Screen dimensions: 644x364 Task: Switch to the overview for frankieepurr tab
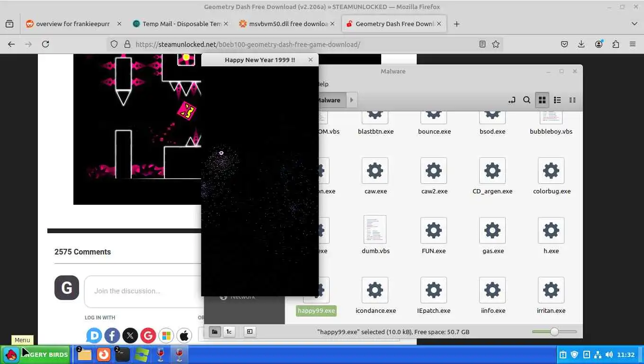73,24
